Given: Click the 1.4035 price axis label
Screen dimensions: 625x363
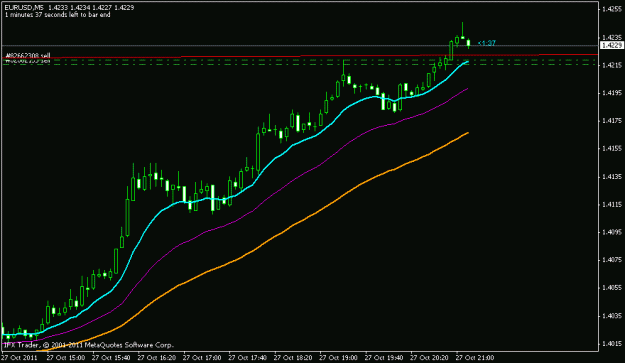Looking at the screenshot, I should pyautogui.click(x=613, y=316).
